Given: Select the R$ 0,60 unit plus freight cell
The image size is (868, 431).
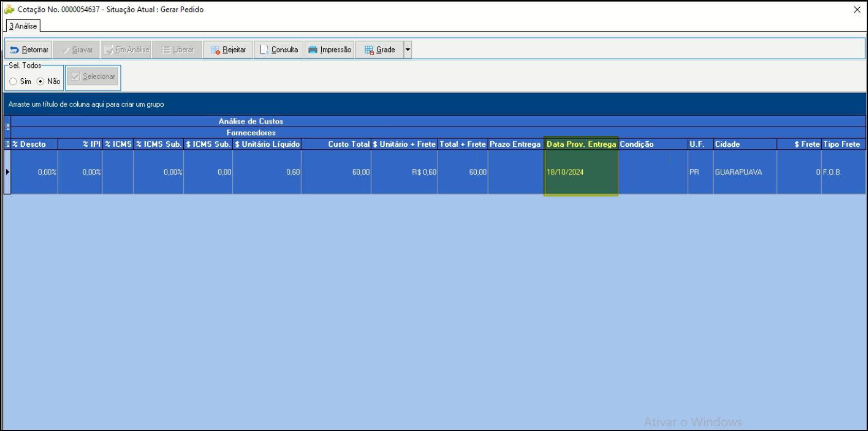Looking at the screenshot, I should tap(404, 173).
